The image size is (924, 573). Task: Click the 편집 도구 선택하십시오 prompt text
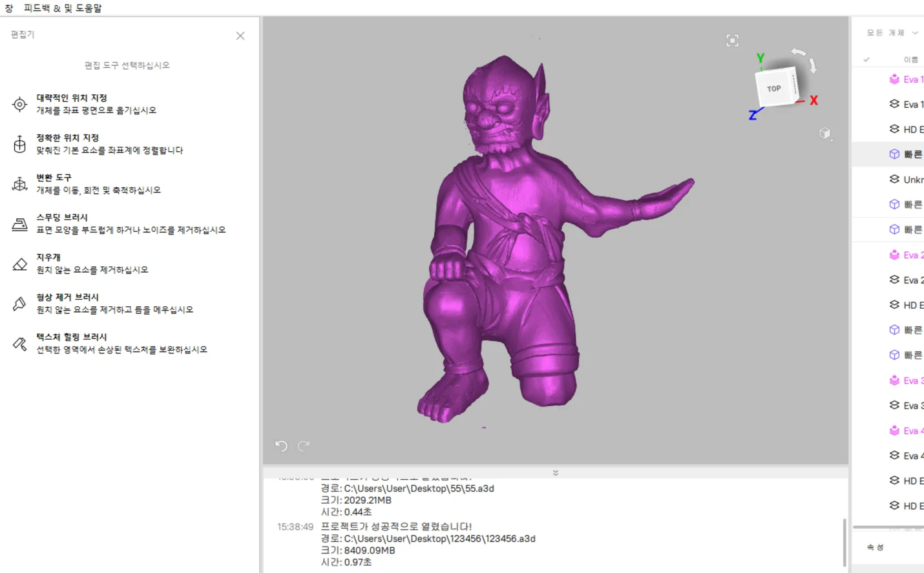pyautogui.click(x=127, y=65)
